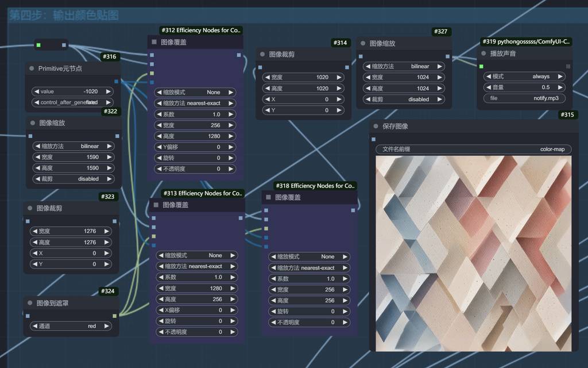This screenshot has height=368, width=588.
Task: Click the grid icon on the 播放声音 node
Action: [568, 66]
